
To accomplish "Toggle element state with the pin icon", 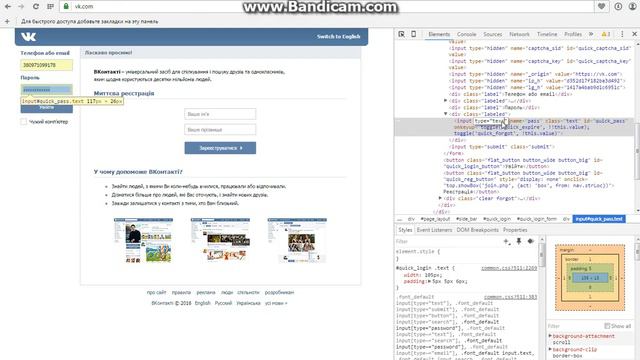I will [x=518, y=241].
